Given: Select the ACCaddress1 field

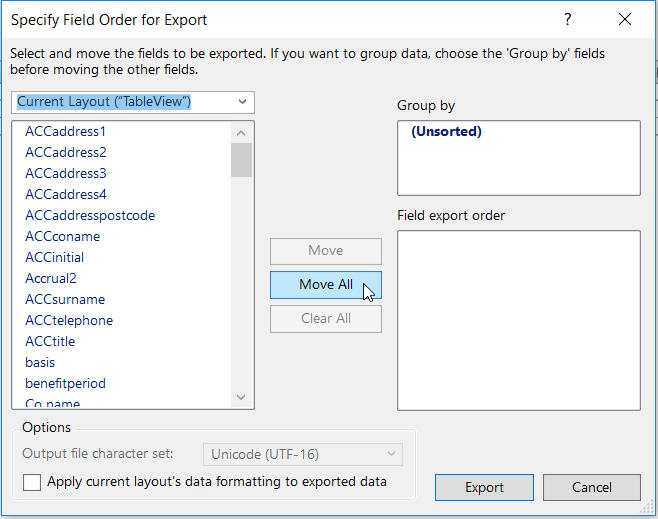Looking at the screenshot, I should point(65,131).
